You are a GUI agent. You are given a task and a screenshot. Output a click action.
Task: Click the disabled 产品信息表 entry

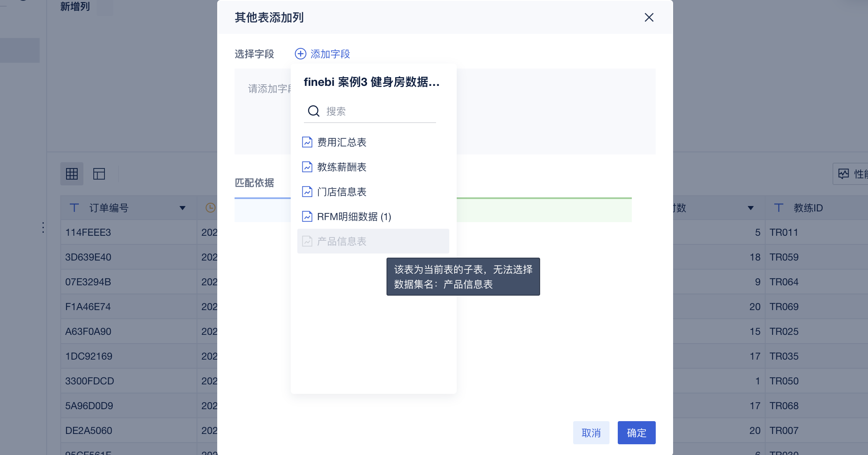[342, 242]
